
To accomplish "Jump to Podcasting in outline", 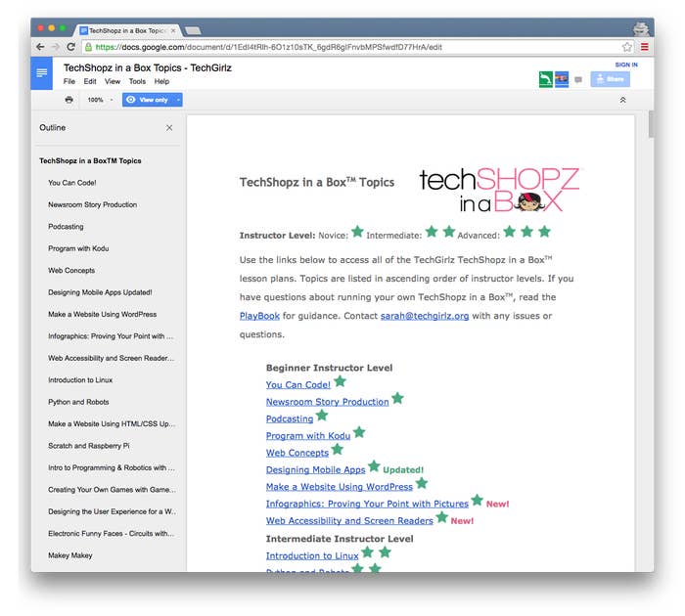I will pos(66,226).
